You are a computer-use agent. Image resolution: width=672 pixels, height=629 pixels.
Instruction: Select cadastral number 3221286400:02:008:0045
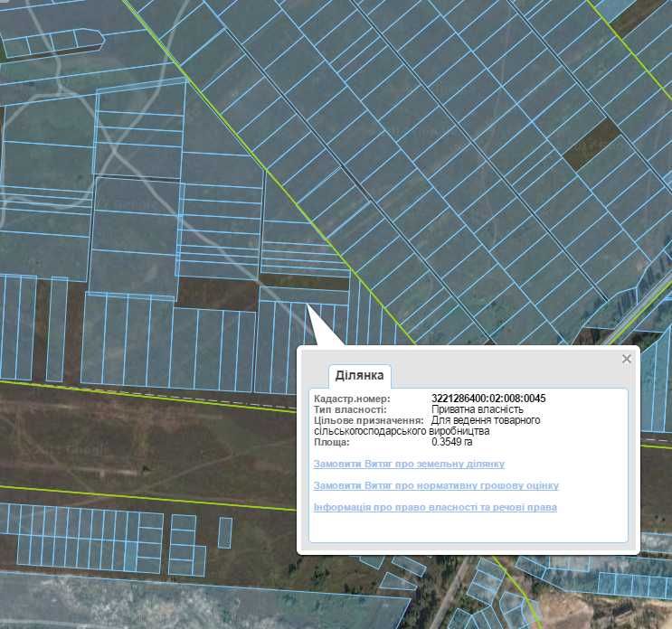pos(488,399)
